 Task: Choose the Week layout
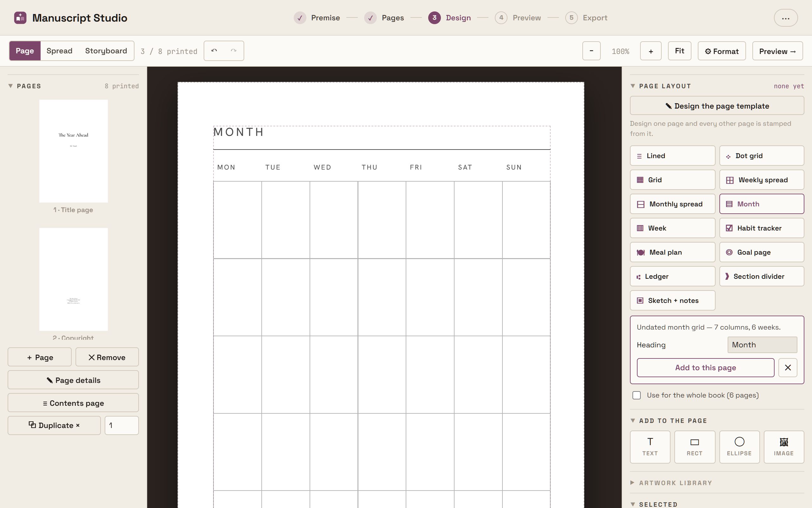pyautogui.click(x=672, y=228)
